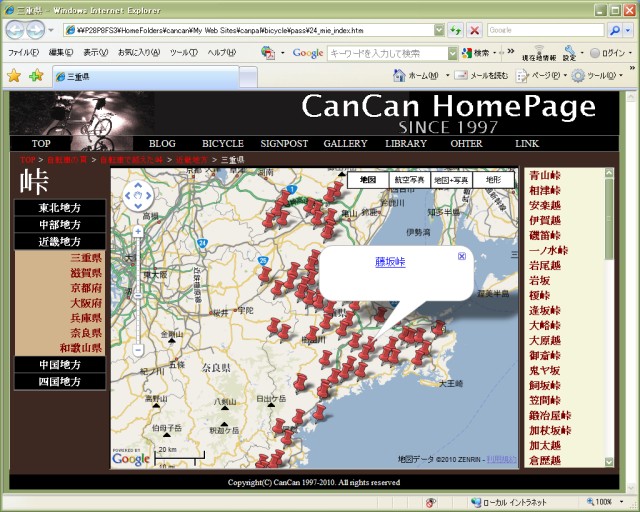The width and height of the screenshot is (640, 512).
Task: Click Google toolbar Search button
Action: point(476,53)
